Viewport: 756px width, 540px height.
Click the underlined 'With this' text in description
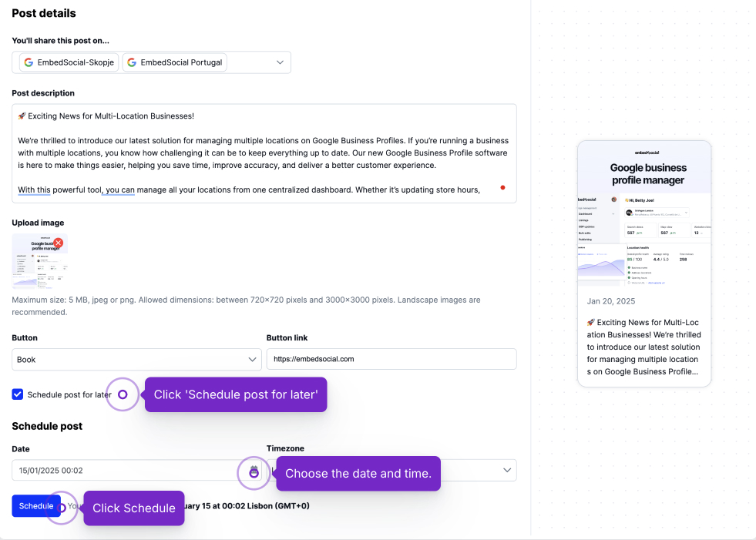[34, 190]
